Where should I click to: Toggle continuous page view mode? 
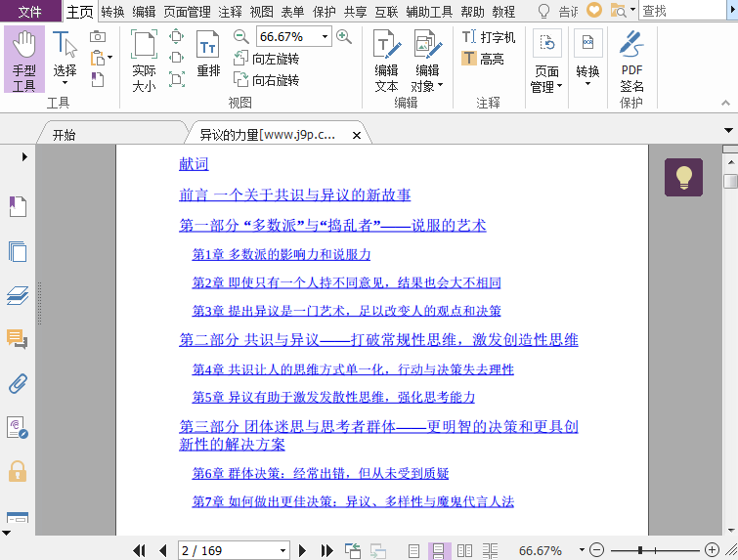[x=439, y=550]
